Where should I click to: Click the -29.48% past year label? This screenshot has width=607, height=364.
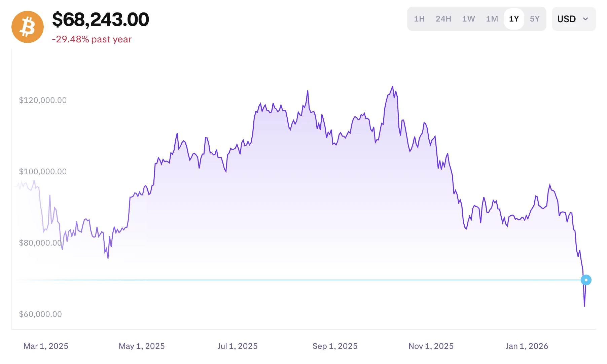pyautogui.click(x=92, y=39)
